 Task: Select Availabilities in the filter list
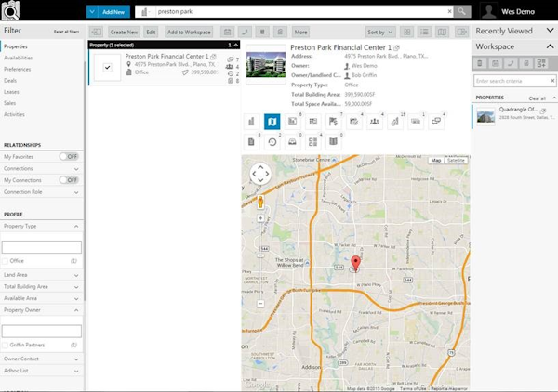17,58
